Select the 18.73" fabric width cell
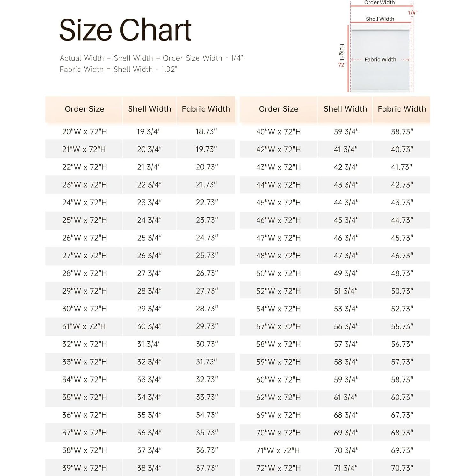The width and height of the screenshot is (476, 476). click(206, 132)
